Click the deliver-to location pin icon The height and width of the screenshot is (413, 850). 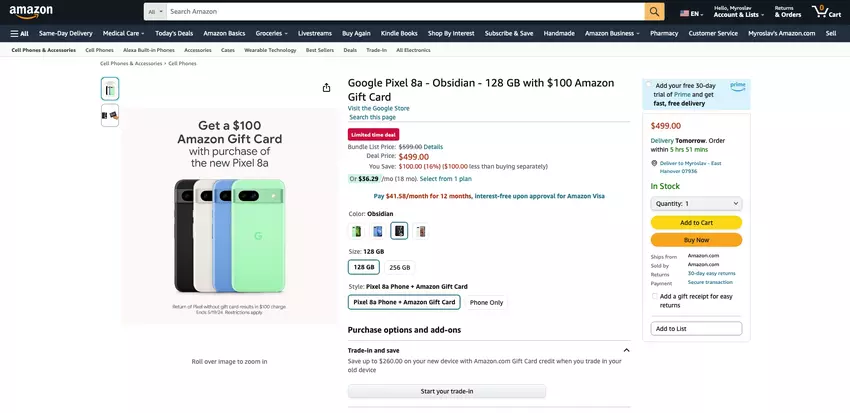pyautogui.click(x=654, y=162)
